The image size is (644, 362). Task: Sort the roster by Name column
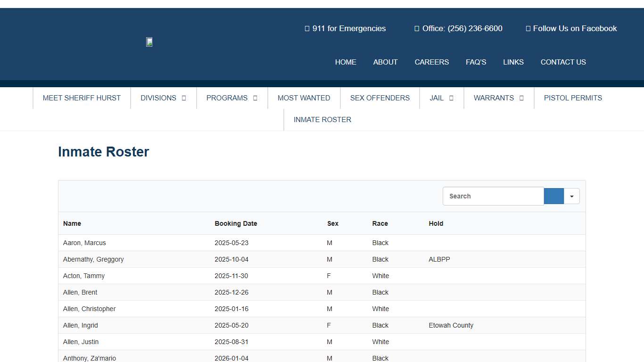click(72, 223)
